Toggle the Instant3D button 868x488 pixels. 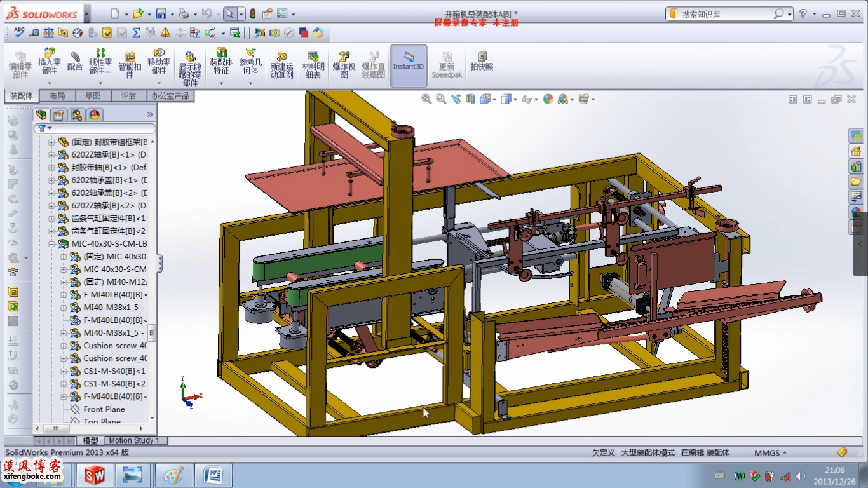pyautogui.click(x=408, y=62)
